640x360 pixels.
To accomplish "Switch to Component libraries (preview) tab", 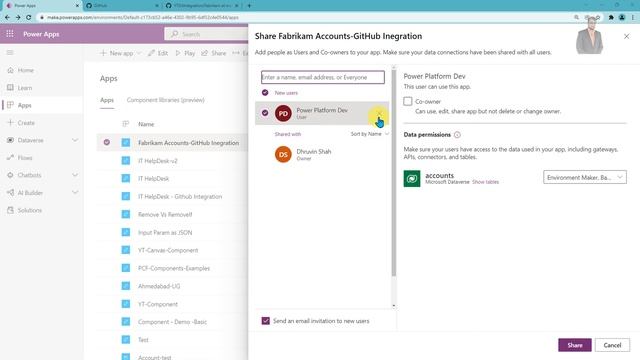I will tap(165, 100).
